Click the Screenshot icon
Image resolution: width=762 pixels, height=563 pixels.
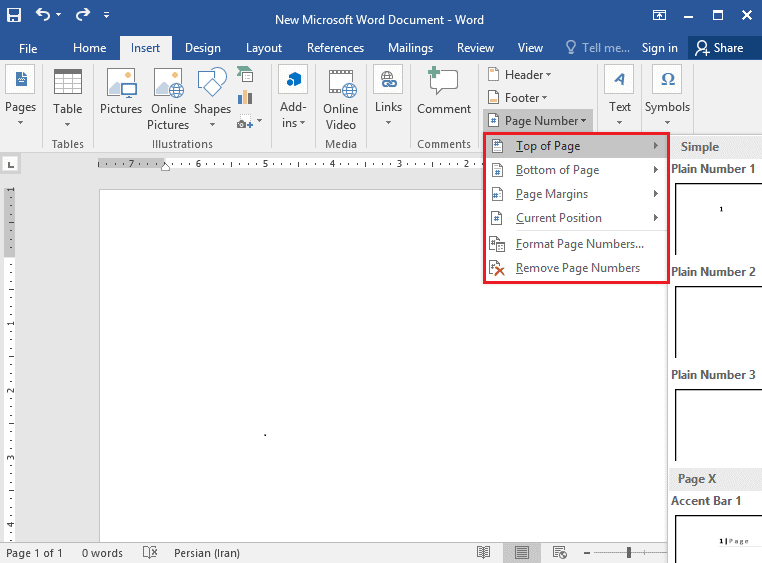click(245, 121)
